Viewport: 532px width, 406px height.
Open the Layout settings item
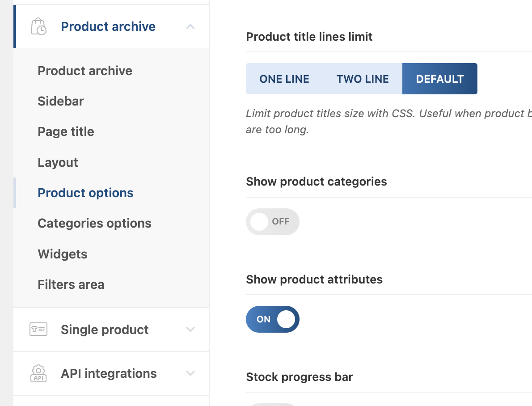pos(58,162)
